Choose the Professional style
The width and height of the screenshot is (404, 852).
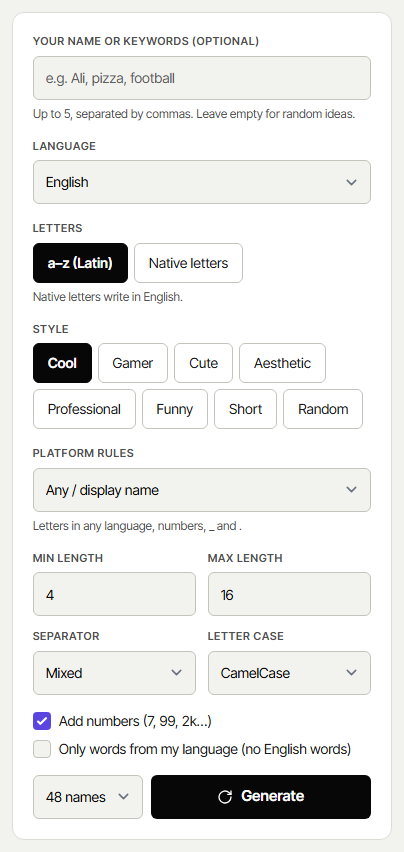[x=84, y=409]
